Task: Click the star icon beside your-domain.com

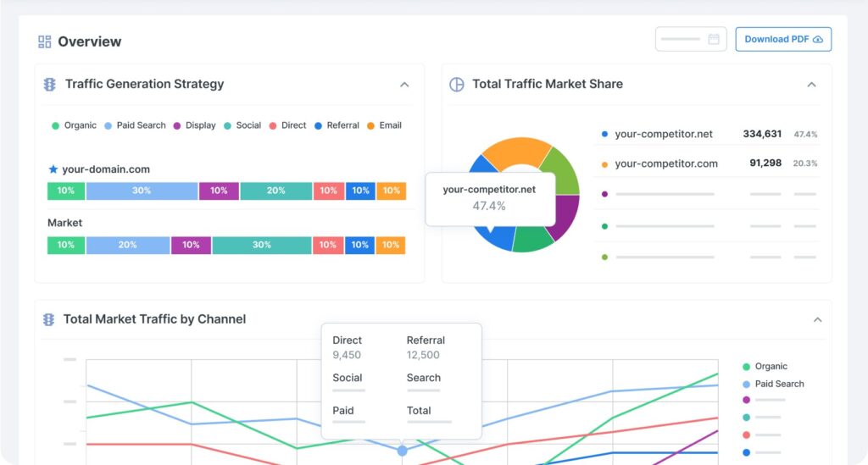Action: [53, 169]
